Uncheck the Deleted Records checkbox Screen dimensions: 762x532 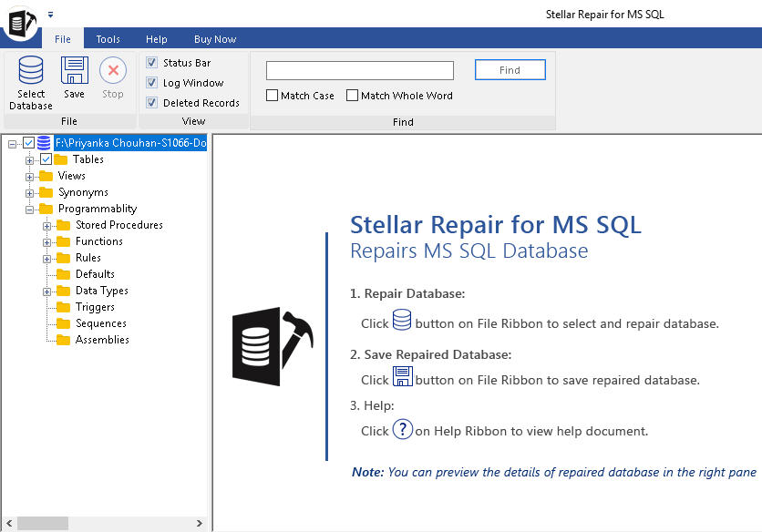(x=151, y=103)
